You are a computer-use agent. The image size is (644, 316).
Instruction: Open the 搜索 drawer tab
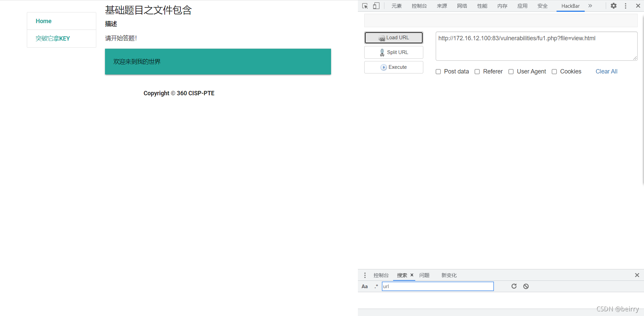402,275
